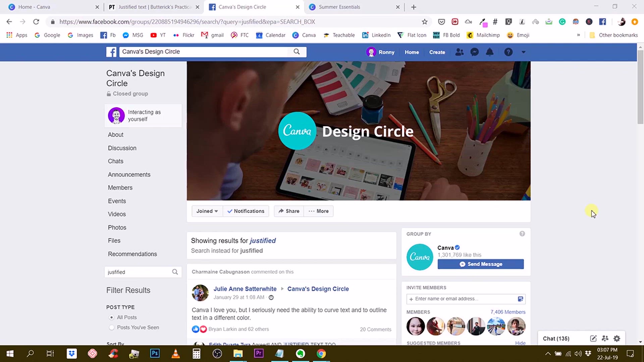
Task: Open Recommendations in group sidebar
Action: (x=132, y=254)
